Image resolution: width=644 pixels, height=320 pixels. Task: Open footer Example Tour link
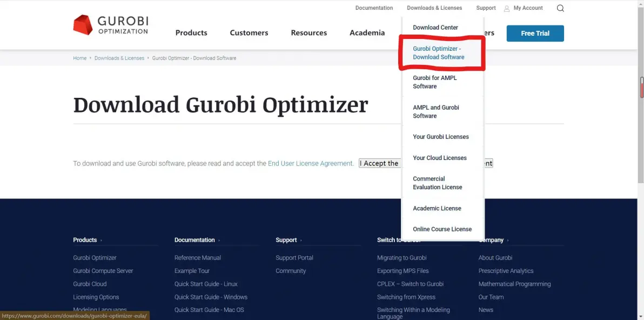click(192, 271)
